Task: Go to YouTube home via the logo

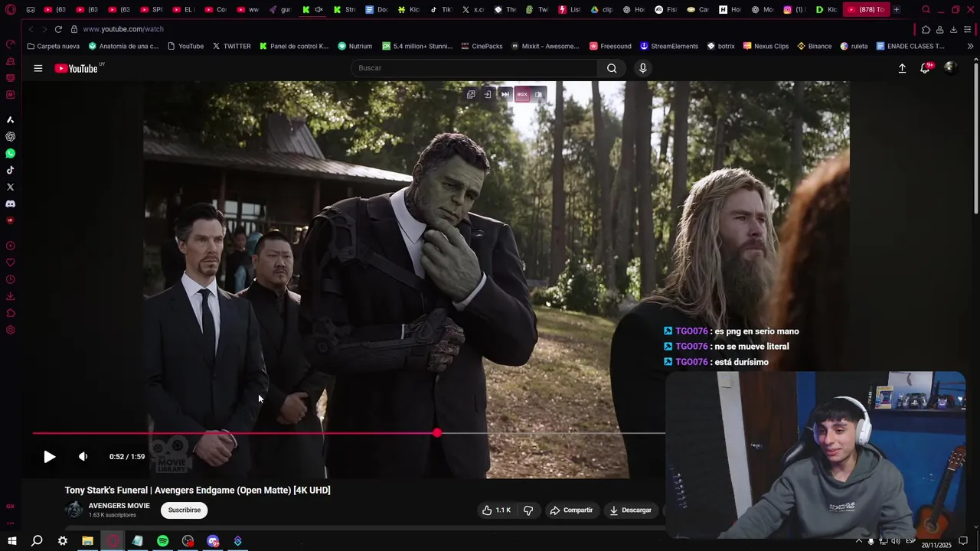Action: [77, 68]
